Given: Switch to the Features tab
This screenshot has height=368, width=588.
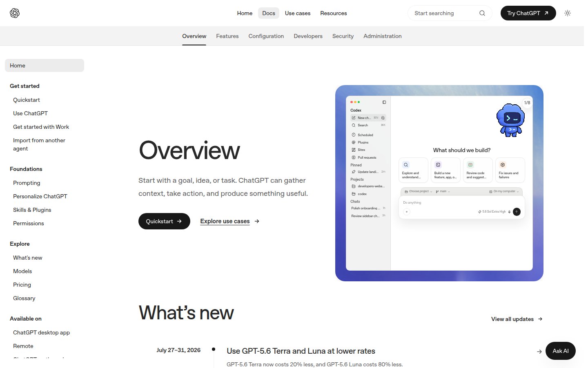Looking at the screenshot, I should 227,36.
